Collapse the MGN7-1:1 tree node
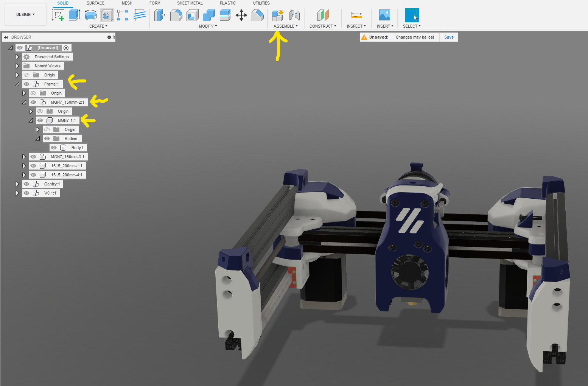588x386 pixels. coord(31,120)
